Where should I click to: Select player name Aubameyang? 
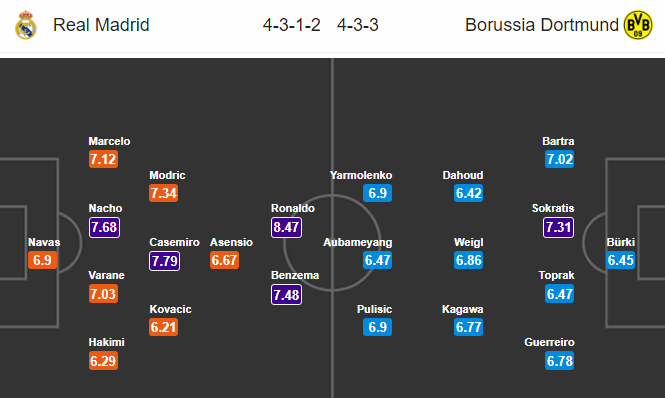click(358, 242)
